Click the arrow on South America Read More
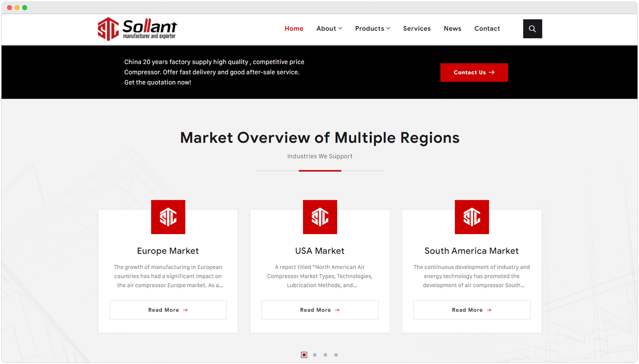 click(489, 310)
